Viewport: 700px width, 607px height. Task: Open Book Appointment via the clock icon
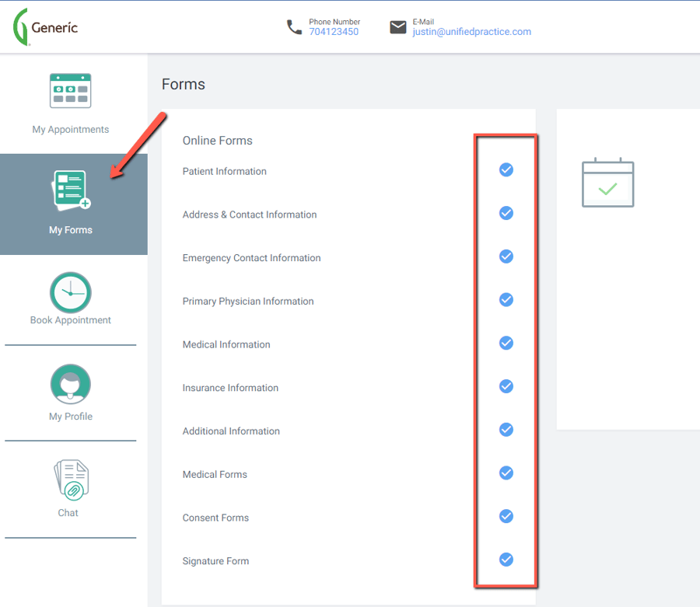coord(71,293)
